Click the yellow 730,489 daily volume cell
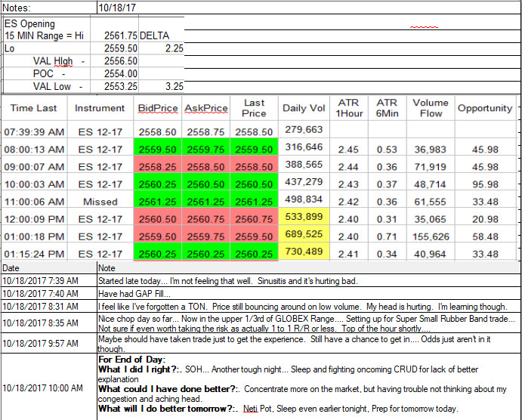The height and width of the screenshot is (420, 522). pyautogui.click(x=304, y=252)
